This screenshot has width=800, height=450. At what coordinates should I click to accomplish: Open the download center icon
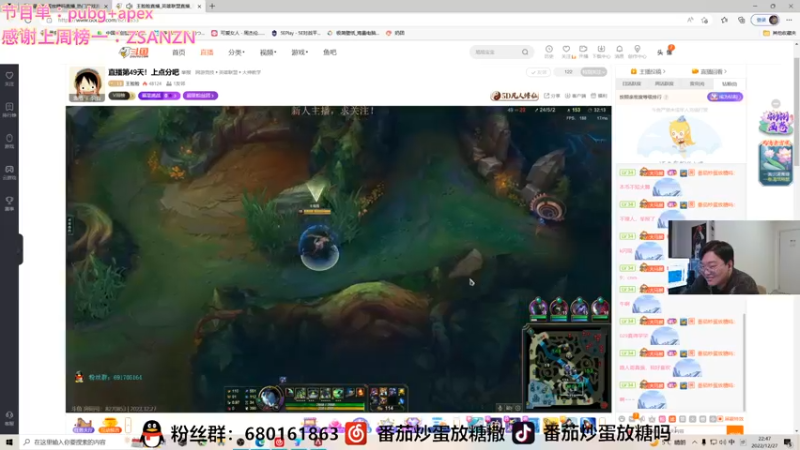(601, 51)
